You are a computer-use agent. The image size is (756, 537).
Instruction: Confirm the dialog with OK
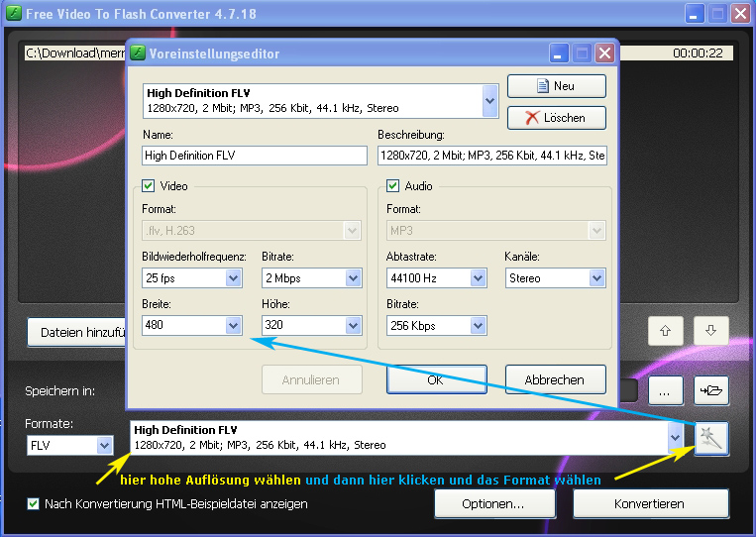click(436, 379)
